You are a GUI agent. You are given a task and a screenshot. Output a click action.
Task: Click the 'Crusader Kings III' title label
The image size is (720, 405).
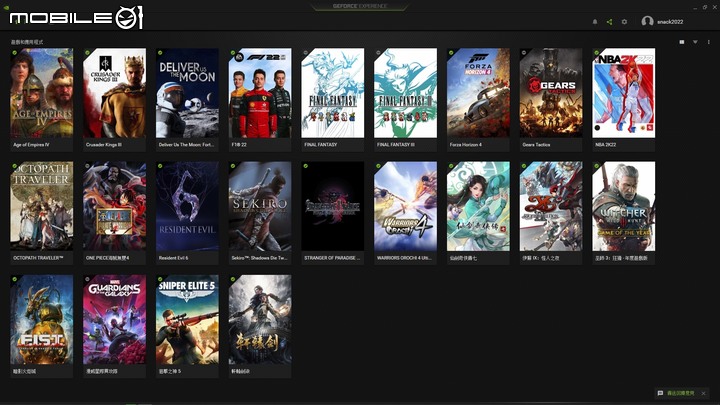tap(104, 145)
